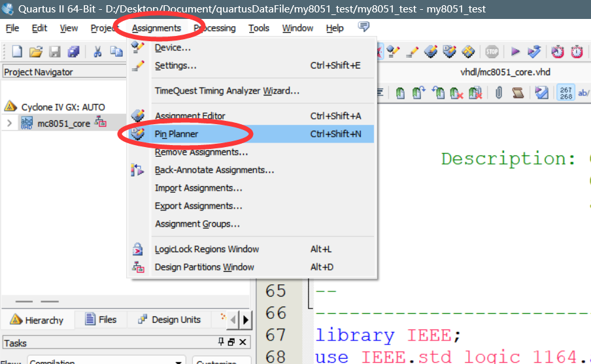Open the File menu
The width and height of the screenshot is (591, 364).
(x=12, y=28)
